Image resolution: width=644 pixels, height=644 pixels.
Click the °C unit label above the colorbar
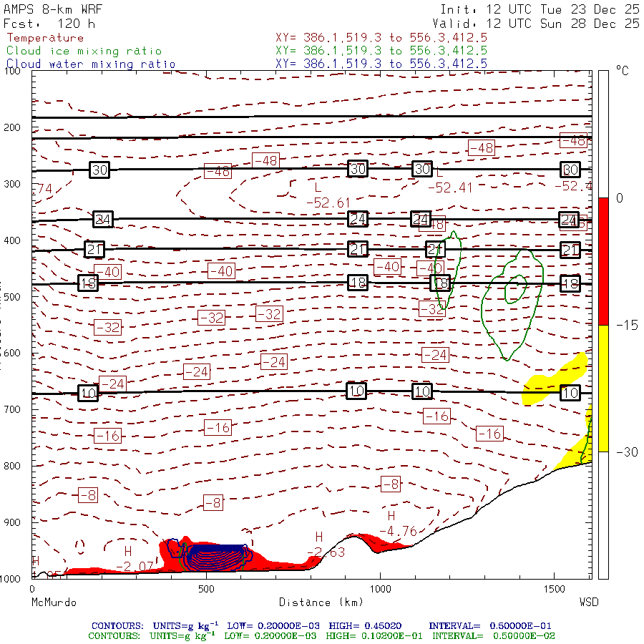[623, 71]
